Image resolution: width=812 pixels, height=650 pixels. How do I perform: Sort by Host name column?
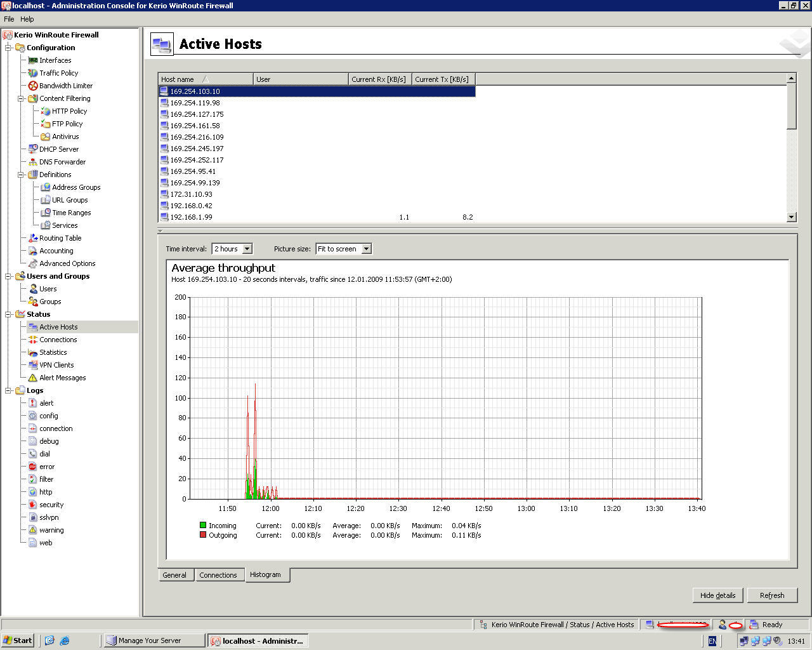(206, 79)
